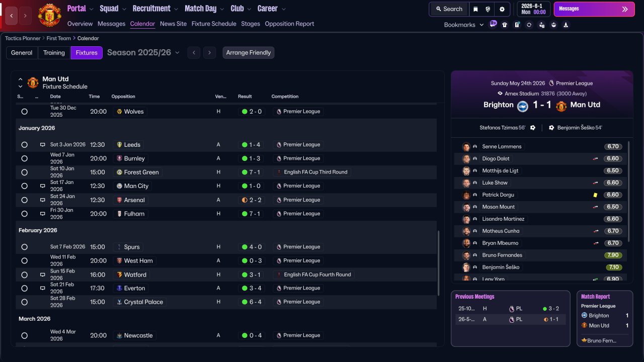
Task: Select the Spurs fixture radio button
Action: [x=24, y=247]
